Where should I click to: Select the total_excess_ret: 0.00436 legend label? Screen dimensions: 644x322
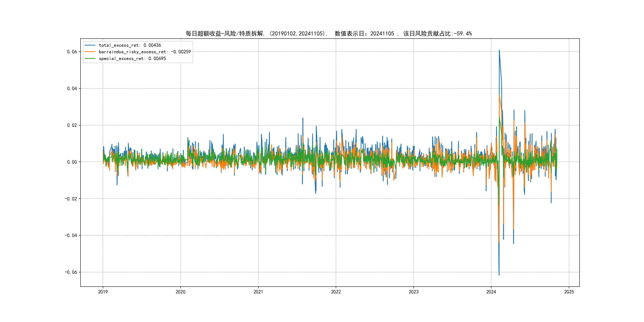click(130, 45)
